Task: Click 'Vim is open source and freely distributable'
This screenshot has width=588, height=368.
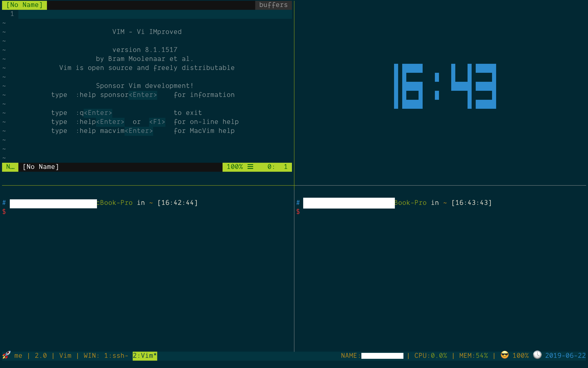Action: coord(147,68)
